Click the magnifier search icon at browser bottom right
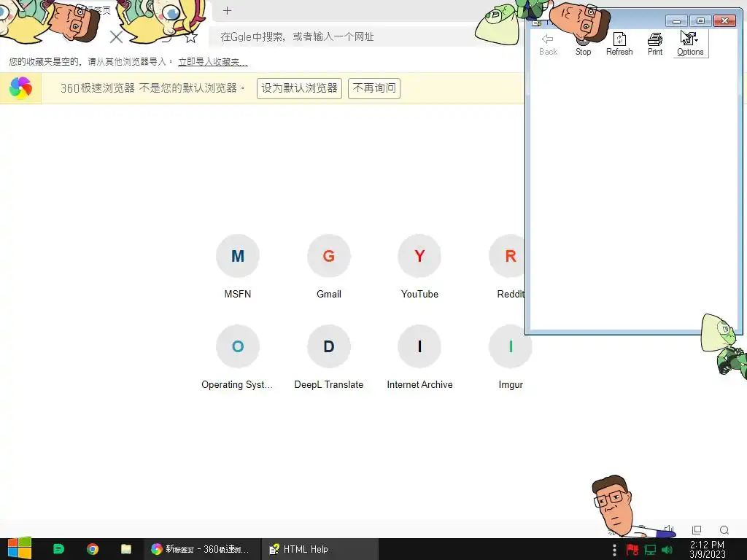The height and width of the screenshot is (560, 747). pos(724,530)
